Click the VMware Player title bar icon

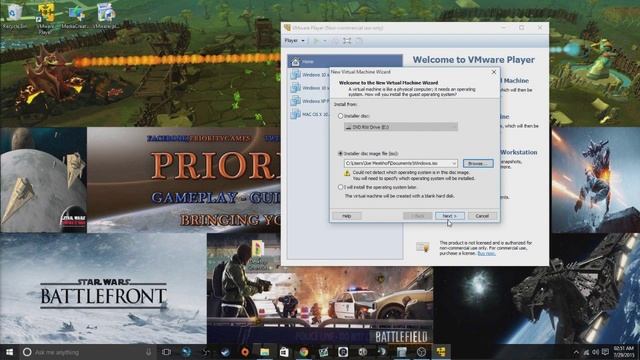coord(287,28)
